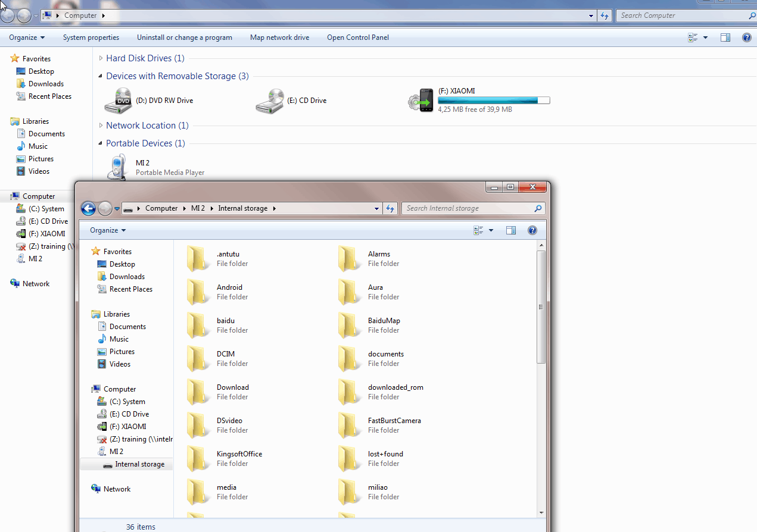
Task: Click Map network drive
Action: (x=280, y=37)
